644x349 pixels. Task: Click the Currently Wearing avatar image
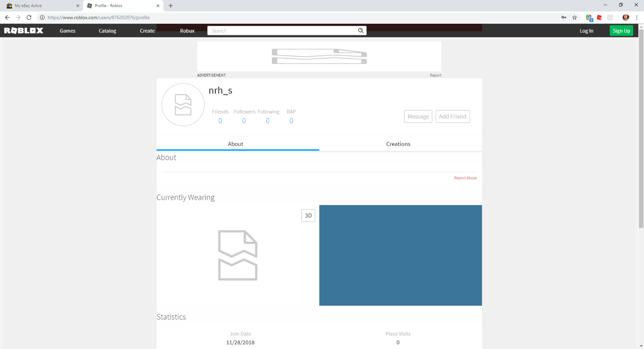(237, 255)
